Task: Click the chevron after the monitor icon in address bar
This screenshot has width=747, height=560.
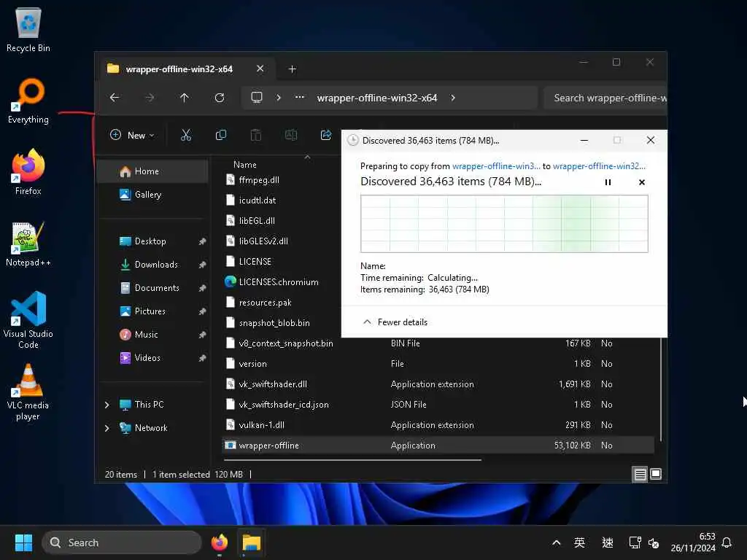Action: (x=279, y=98)
